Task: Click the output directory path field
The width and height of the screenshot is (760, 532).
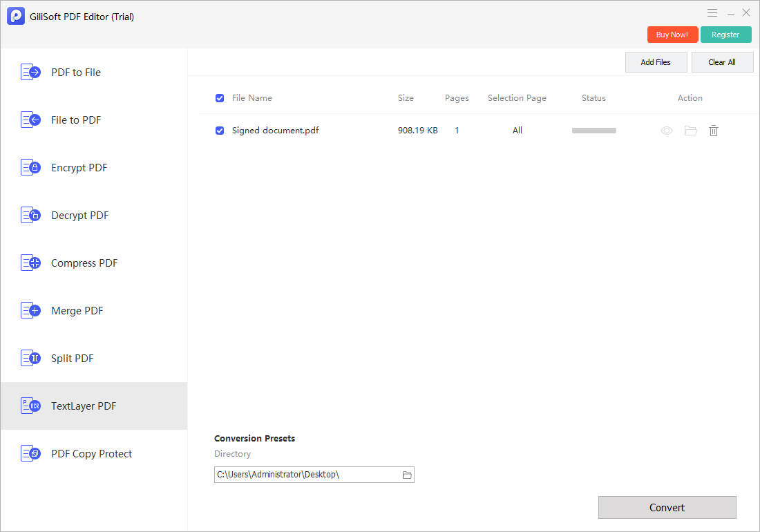Action: pyautogui.click(x=314, y=475)
